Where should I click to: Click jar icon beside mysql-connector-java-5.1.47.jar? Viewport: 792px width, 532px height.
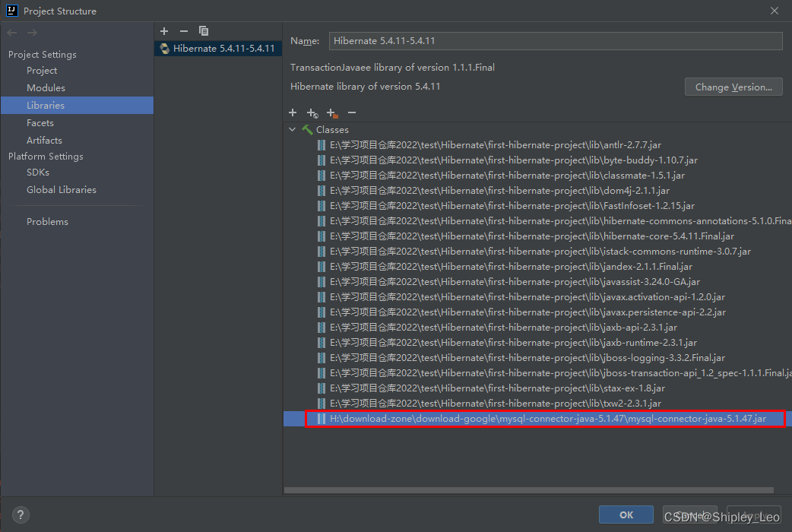tap(322, 418)
